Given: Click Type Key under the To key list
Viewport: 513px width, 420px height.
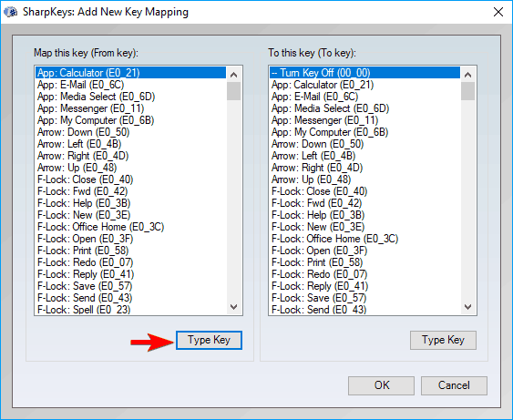Looking at the screenshot, I should click(x=443, y=340).
